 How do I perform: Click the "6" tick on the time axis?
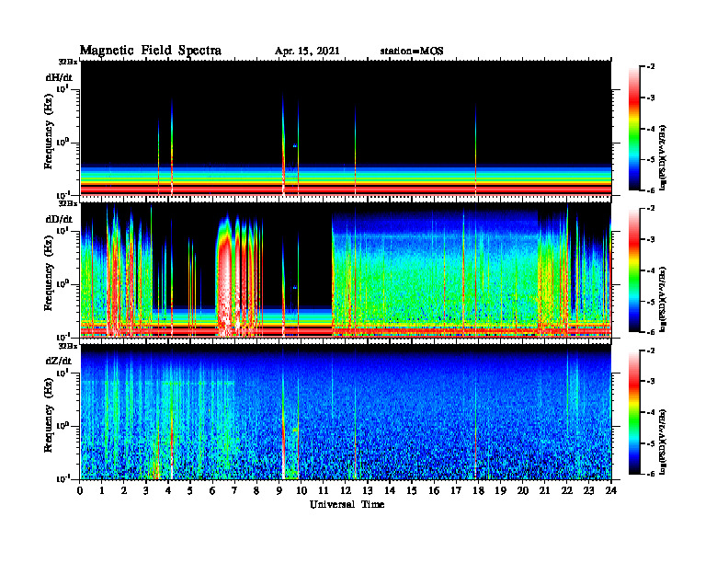(212, 490)
